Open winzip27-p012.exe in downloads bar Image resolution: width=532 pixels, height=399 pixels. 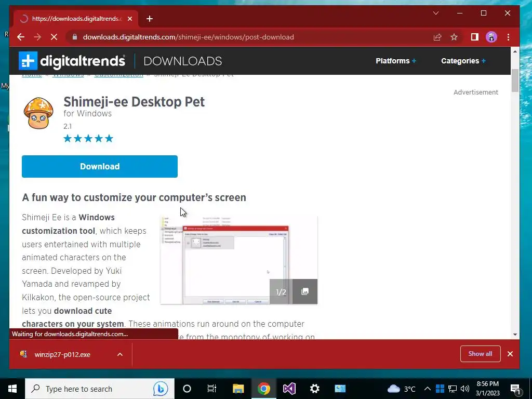[x=62, y=354]
